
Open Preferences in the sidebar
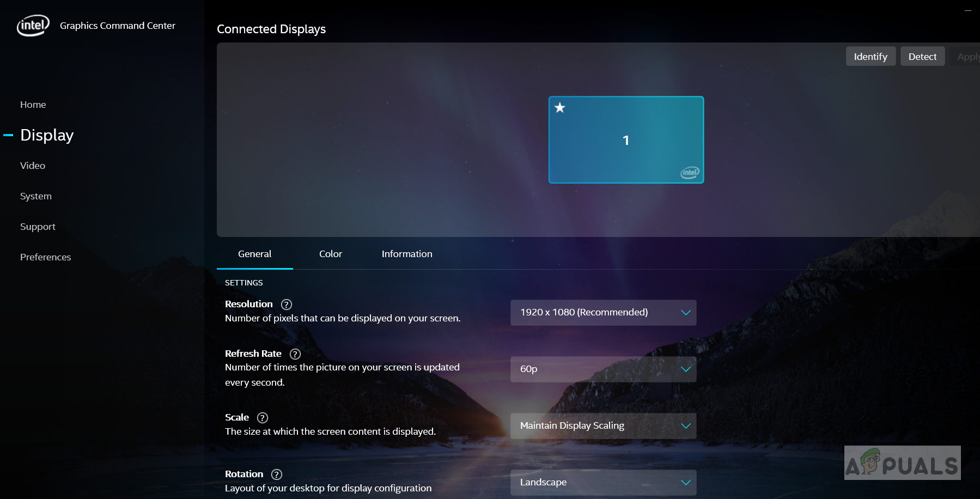click(x=46, y=257)
